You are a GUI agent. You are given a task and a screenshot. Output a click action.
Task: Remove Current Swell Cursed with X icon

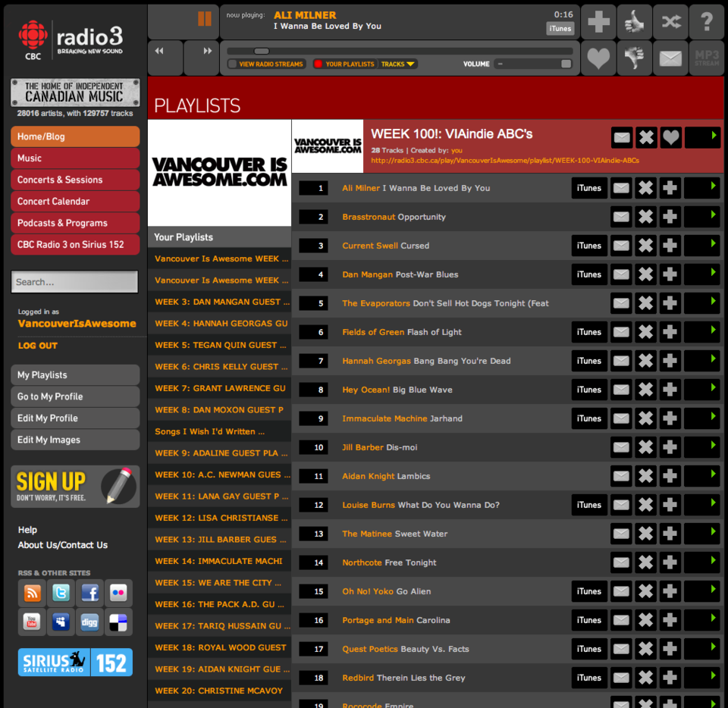(645, 246)
